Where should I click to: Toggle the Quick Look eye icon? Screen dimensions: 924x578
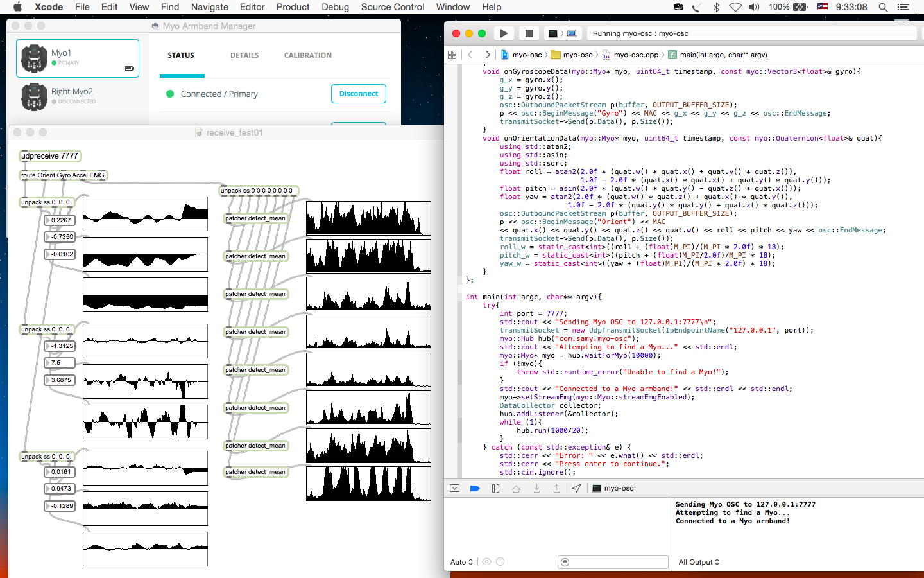click(x=486, y=562)
